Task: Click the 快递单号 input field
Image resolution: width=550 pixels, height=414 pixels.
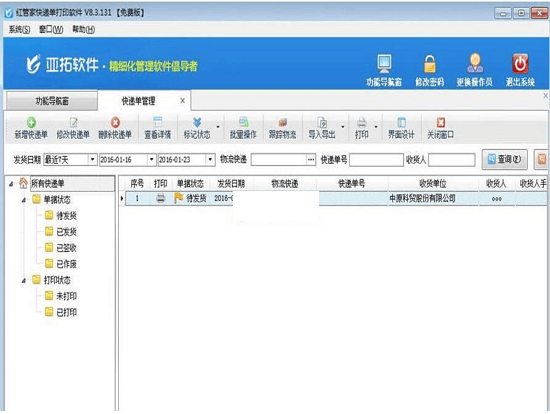Action: click(376, 160)
